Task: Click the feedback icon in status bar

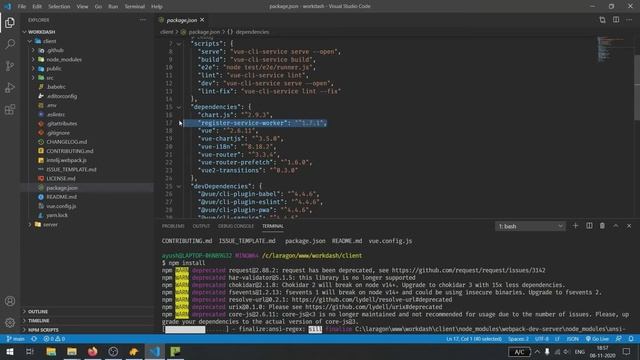Action: click(x=619, y=339)
